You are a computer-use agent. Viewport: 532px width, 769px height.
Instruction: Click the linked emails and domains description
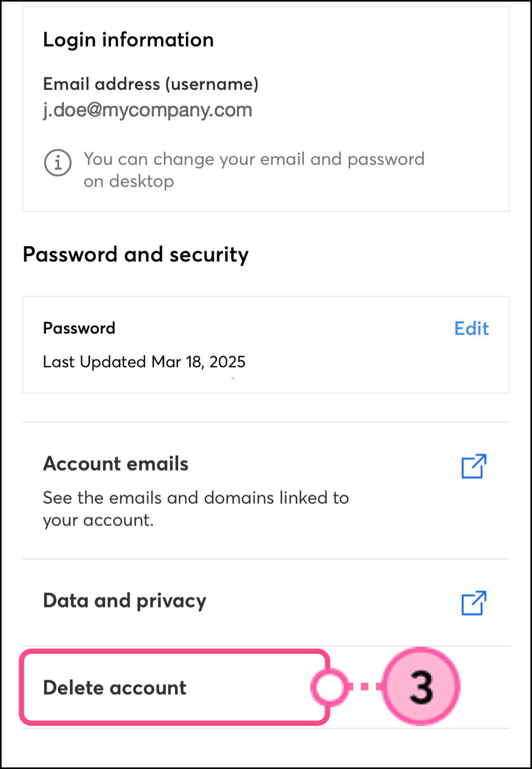196,509
